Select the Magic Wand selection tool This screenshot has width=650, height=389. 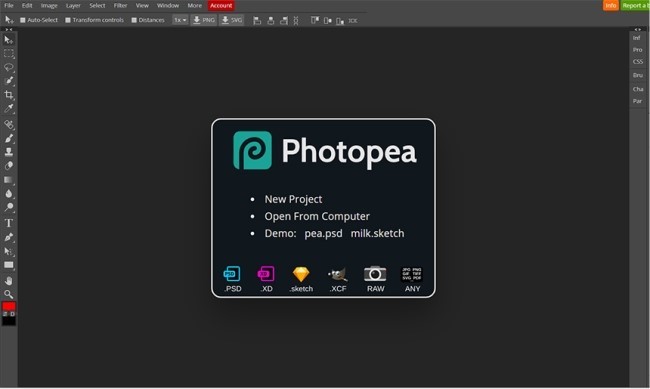[x=8, y=80]
